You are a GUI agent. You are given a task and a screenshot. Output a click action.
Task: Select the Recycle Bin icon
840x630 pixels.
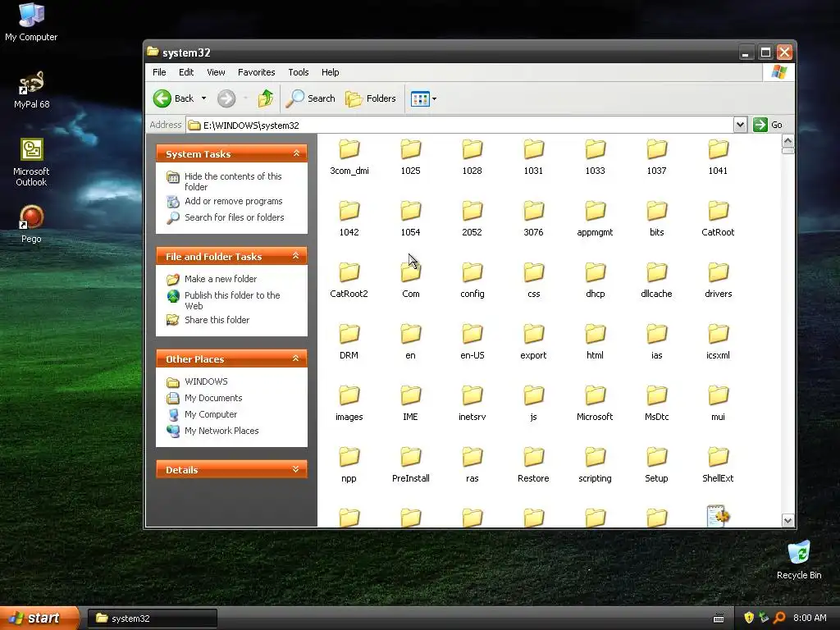tap(799, 560)
